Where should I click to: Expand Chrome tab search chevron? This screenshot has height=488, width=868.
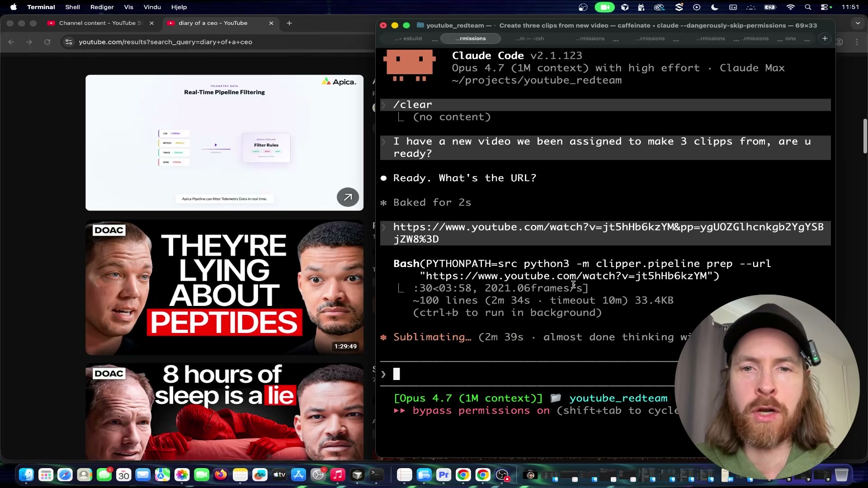858,23
